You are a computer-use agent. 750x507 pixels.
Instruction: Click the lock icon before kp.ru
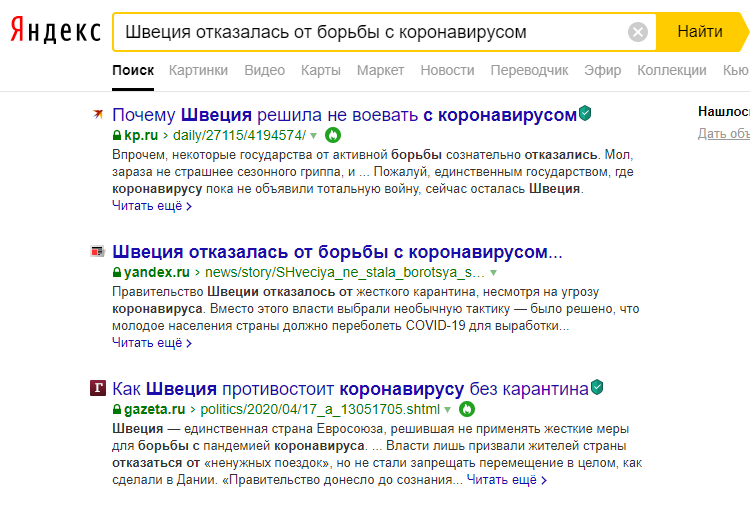coord(117,135)
